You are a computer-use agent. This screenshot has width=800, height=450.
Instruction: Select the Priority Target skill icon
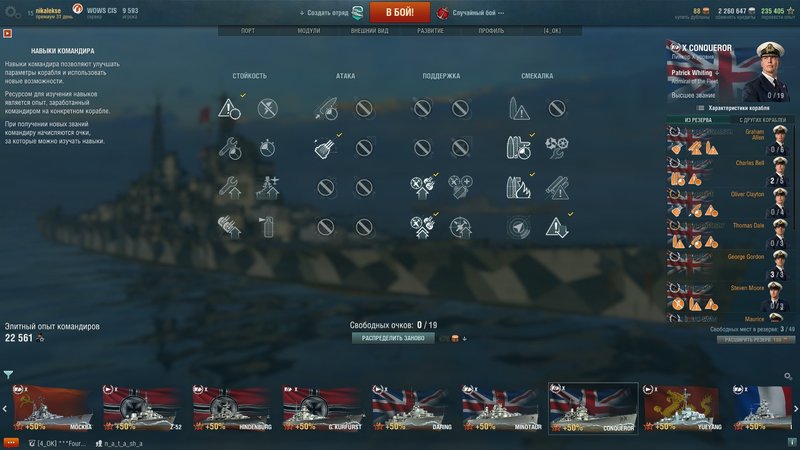tap(229, 108)
